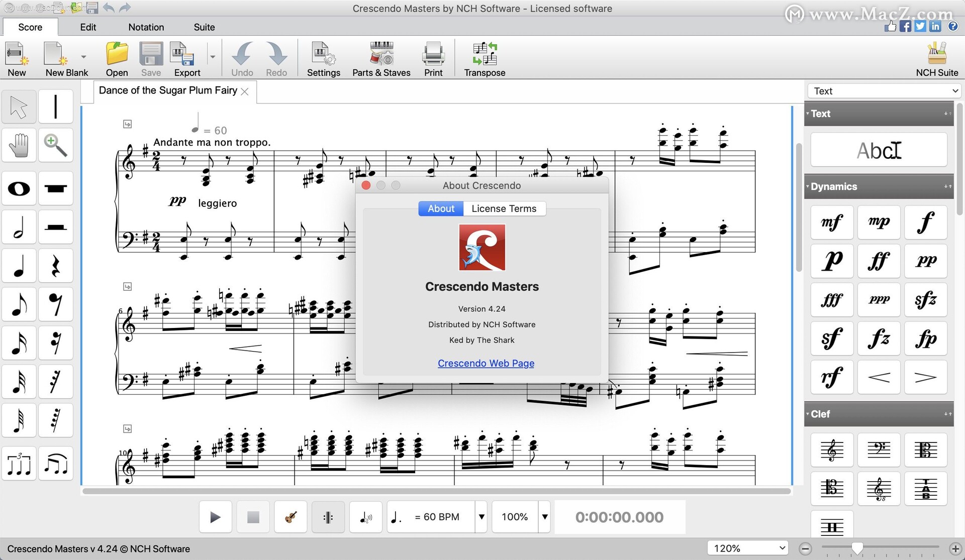Viewport: 965px width, 560px height.
Task: Open the Crescendo Web Page link
Action: [x=486, y=363]
